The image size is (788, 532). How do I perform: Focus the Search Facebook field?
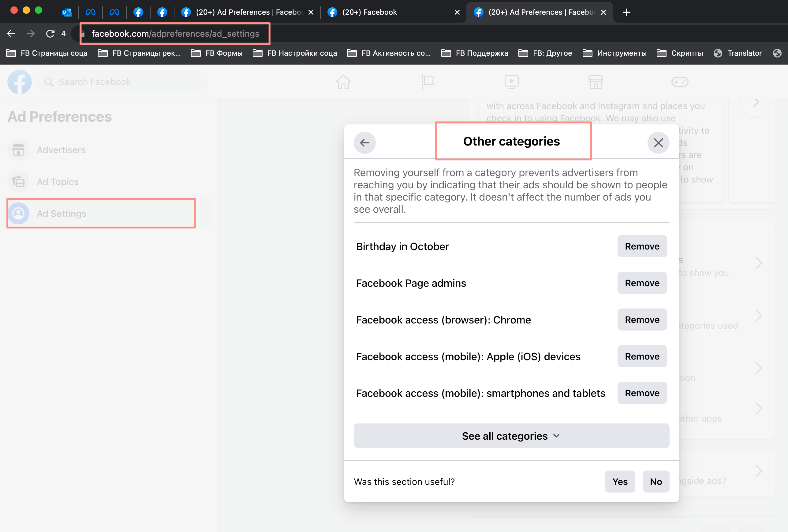[122, 82]
